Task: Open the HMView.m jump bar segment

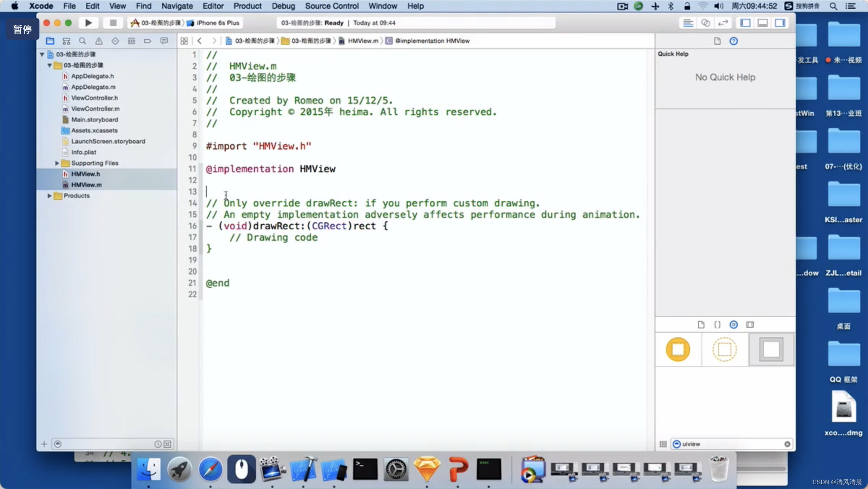Action: (x=359, y=41)
